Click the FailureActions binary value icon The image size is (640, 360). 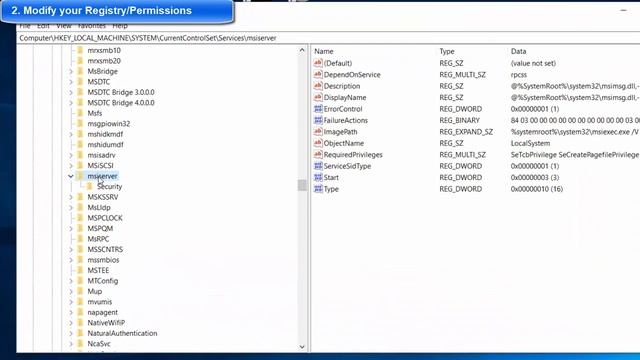(x=318, y=120)
